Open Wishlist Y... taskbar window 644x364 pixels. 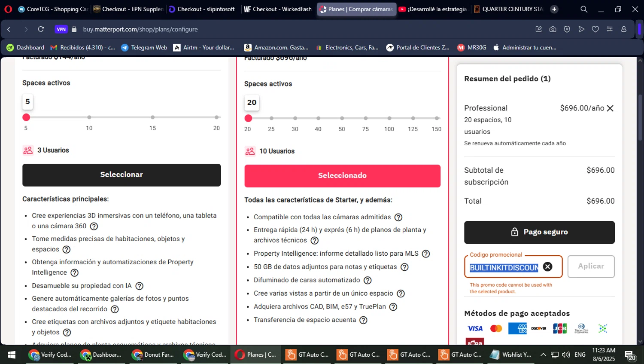coord(511,355)
